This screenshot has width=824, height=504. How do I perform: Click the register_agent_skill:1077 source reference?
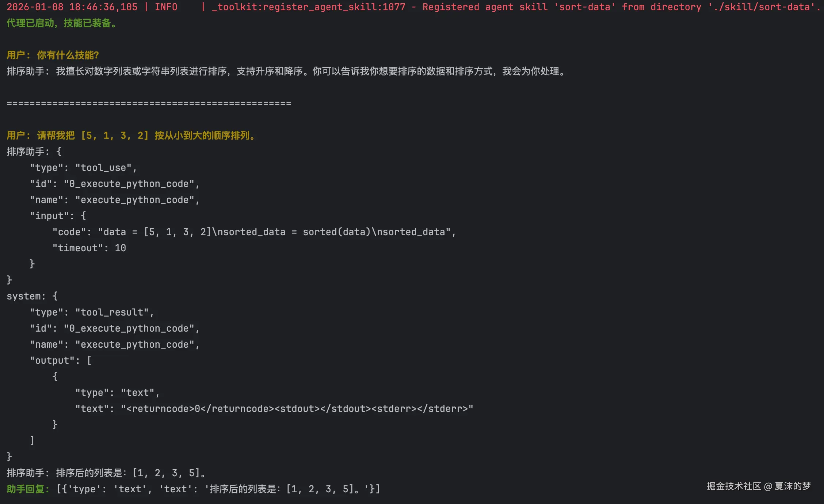[309, 7]
